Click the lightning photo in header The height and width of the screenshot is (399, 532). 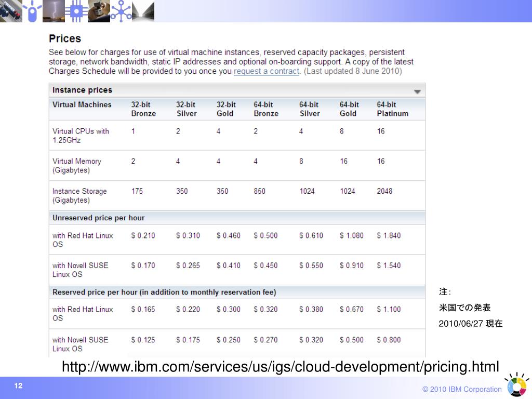click(x=54, y=11)
